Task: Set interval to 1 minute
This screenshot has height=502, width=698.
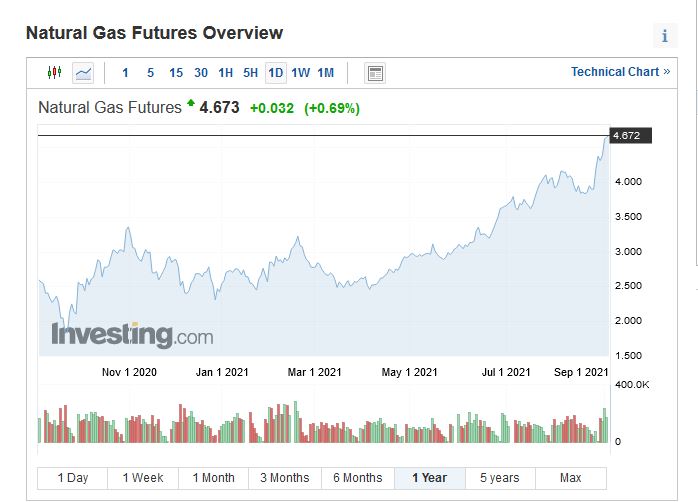Action: pyautogui.click(x=125, y=72)
